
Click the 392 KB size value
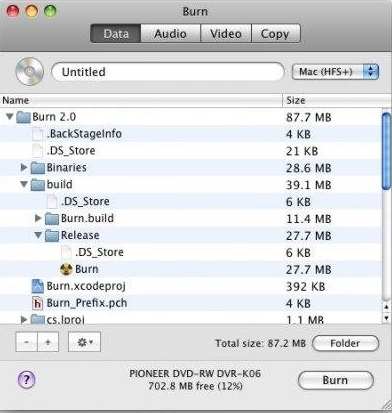[305, 287]
